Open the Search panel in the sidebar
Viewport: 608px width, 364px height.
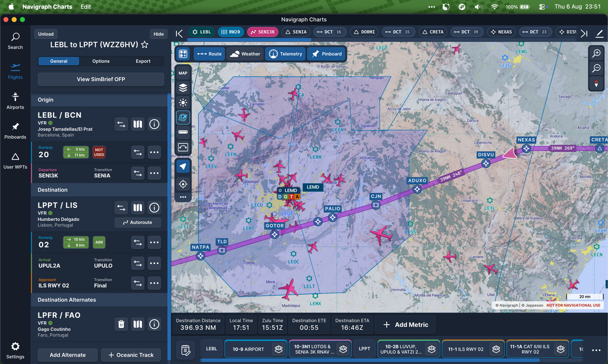15,41
